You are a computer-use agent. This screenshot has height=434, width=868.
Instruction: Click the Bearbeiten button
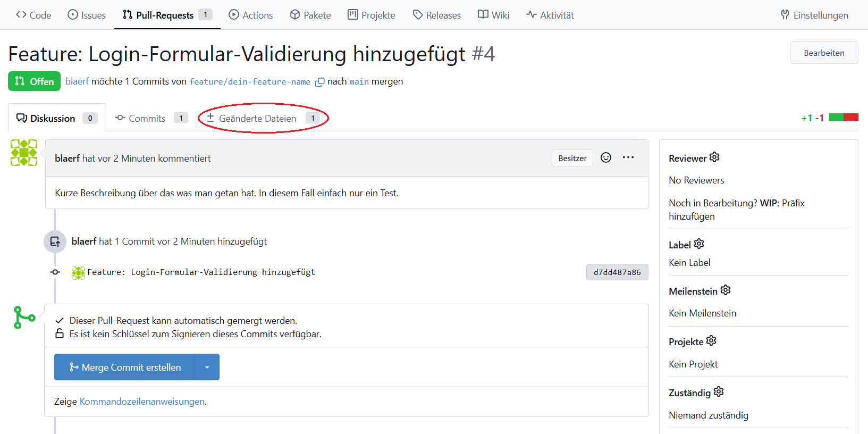pyautogui.click(x=823, y=53)
